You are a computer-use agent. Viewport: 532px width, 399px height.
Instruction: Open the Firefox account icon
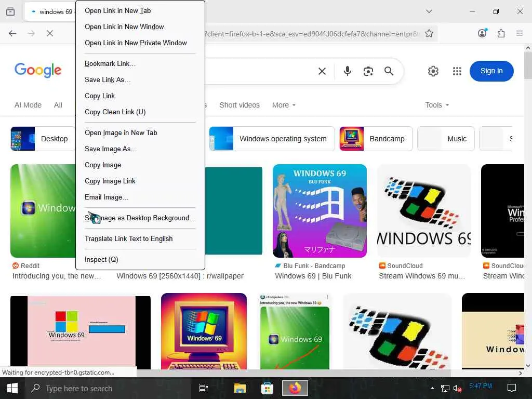[x=482, y=33]
